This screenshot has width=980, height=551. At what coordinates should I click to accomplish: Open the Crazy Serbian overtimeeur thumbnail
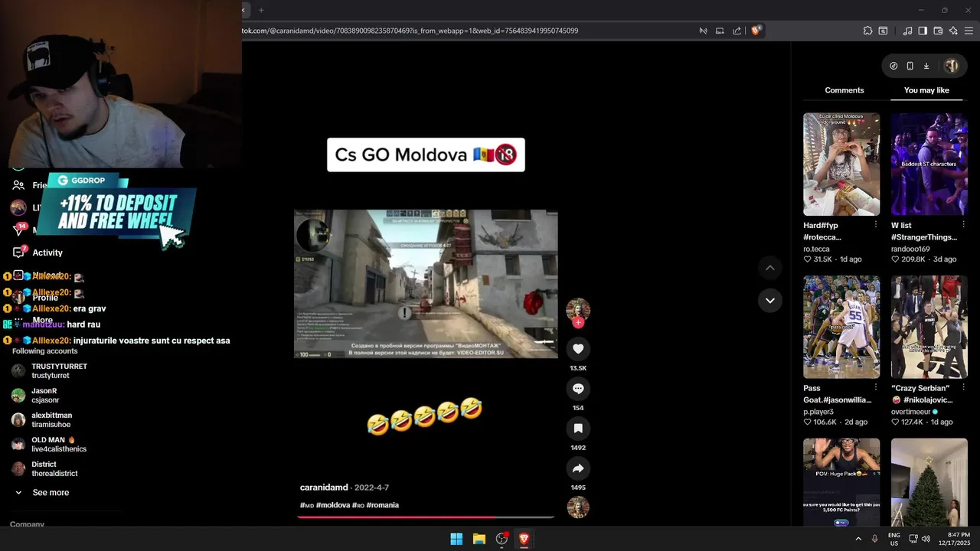[929, 327]
